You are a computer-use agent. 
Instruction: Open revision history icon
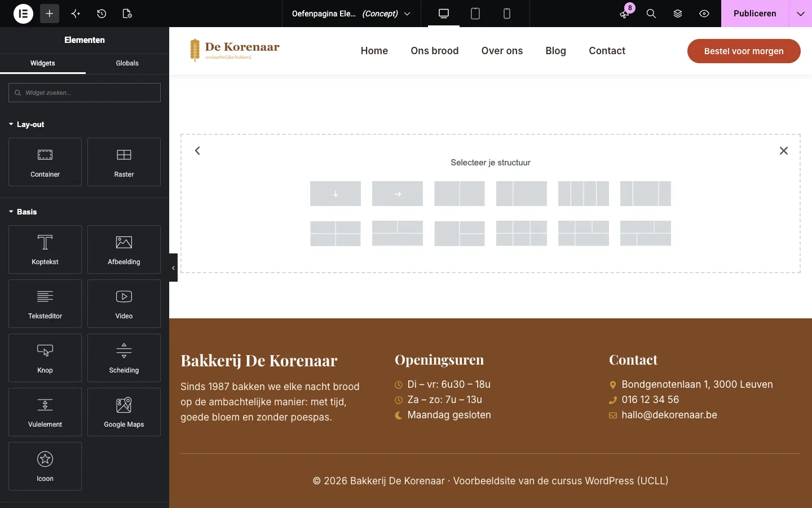tap(101, 14)
